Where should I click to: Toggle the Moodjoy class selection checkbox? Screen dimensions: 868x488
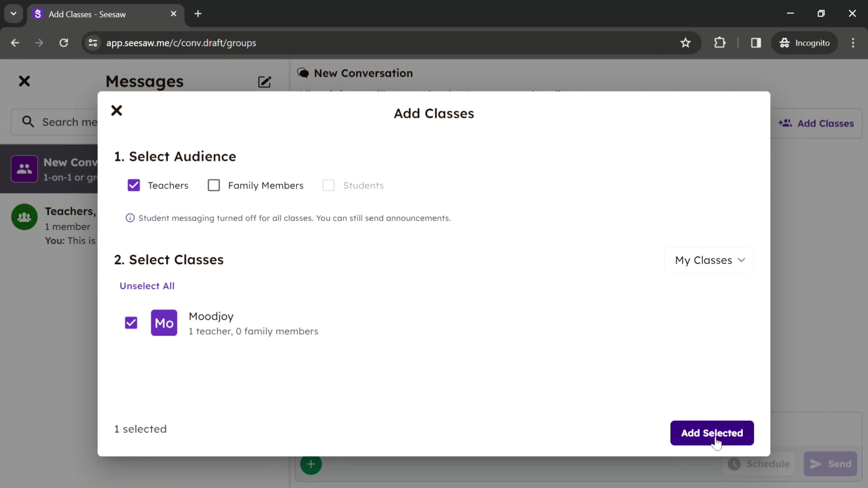click(131, 322)
